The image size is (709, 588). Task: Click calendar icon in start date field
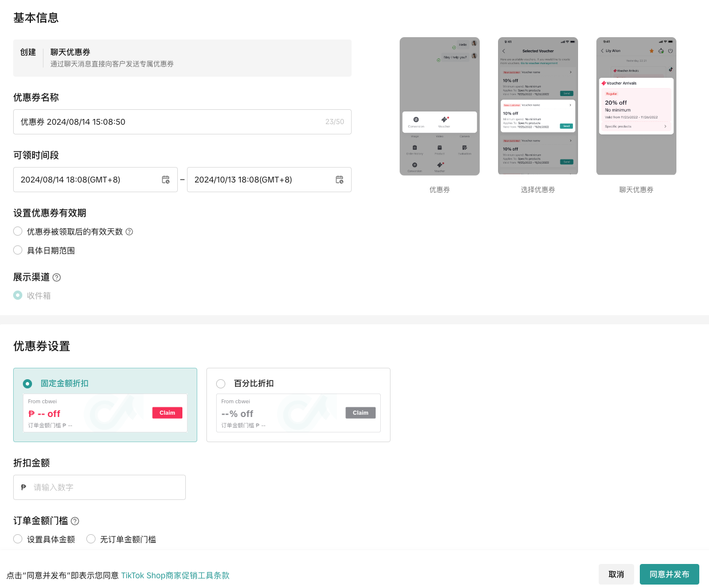(x=166, y=180)
